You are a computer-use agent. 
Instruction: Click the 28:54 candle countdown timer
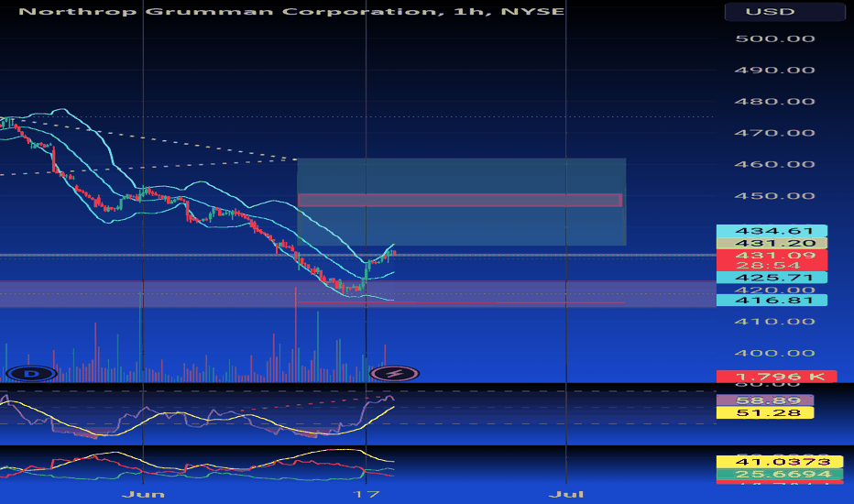767,266
